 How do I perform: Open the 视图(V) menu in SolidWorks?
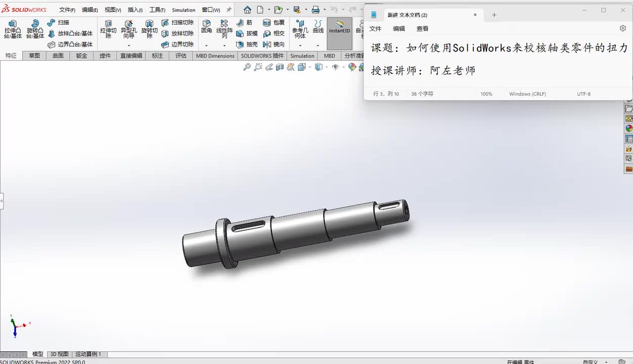[x=113, y=10]
